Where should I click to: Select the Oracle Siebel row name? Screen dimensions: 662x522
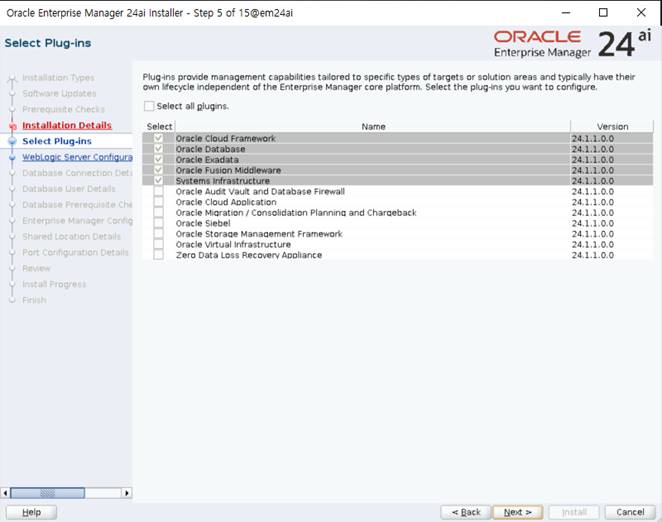[203, 223]
